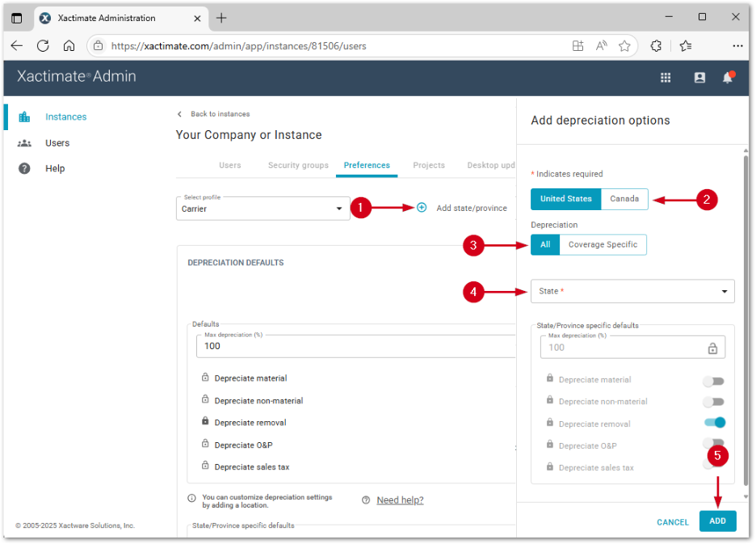Turn off Depreciate removal switch in side panel
The image size is (756, 544).
715,423
